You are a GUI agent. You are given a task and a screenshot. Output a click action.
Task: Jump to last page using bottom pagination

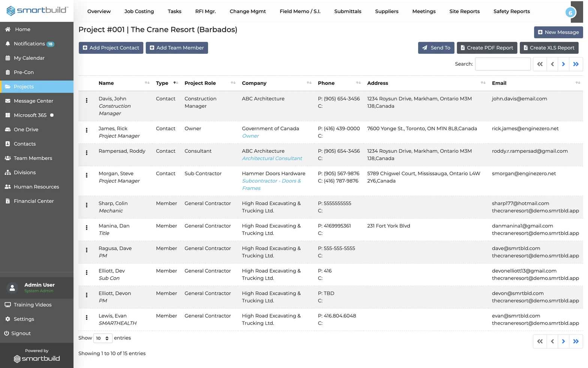pyautogui.click(x=576, y=341)
